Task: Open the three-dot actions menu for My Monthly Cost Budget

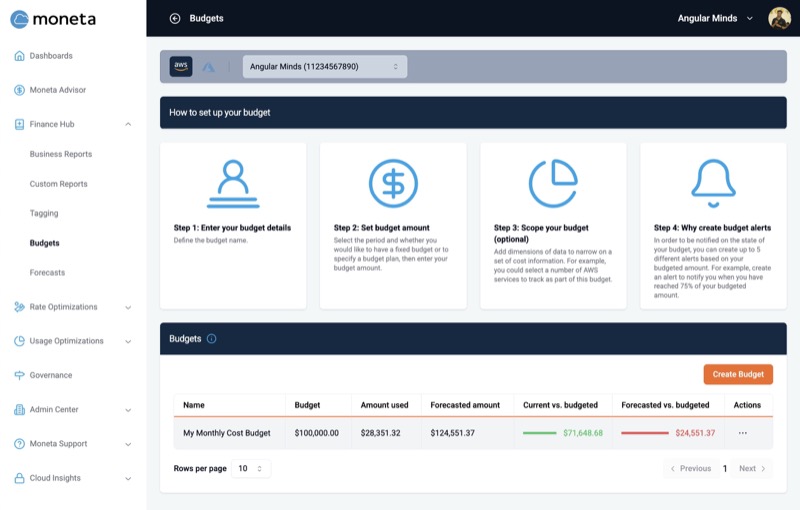Action: click(x=742, y=433)
